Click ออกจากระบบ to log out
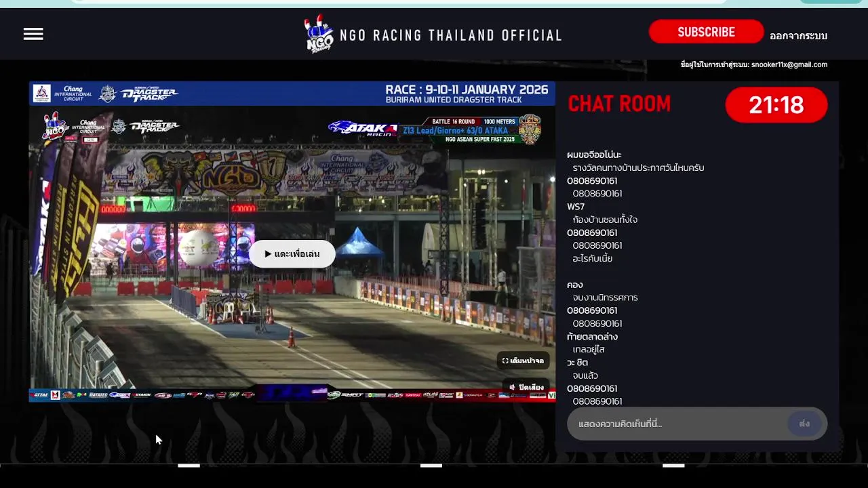This screenshot has height=488, width=868. pos(798,36)
